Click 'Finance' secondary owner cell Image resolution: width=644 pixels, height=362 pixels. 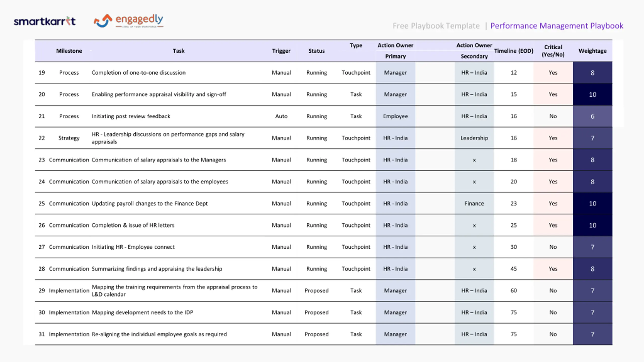[474, 203]
